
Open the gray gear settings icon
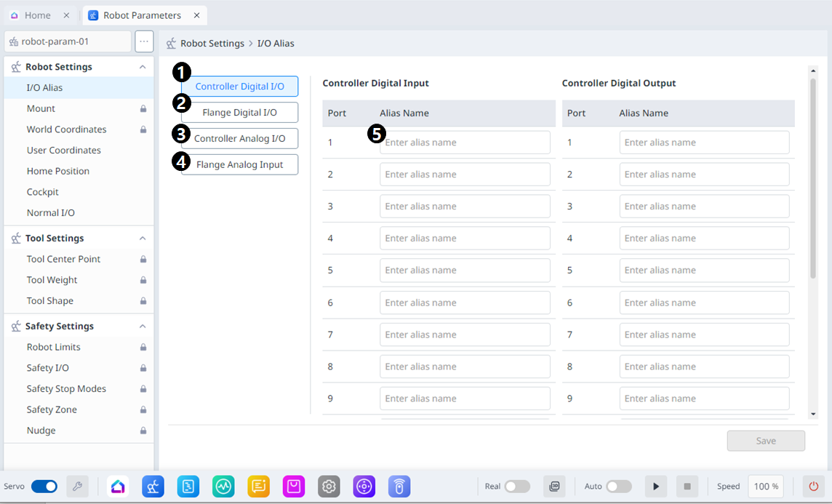329,487
